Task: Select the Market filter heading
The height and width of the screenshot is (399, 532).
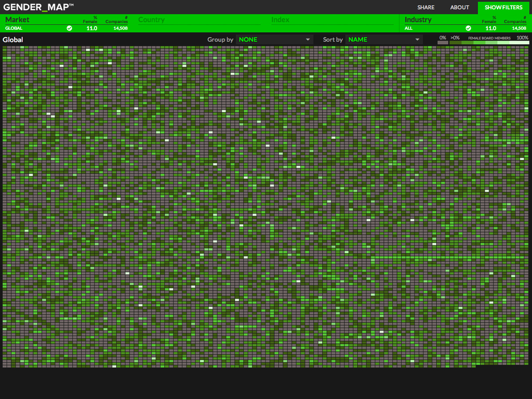Action: 17,20
